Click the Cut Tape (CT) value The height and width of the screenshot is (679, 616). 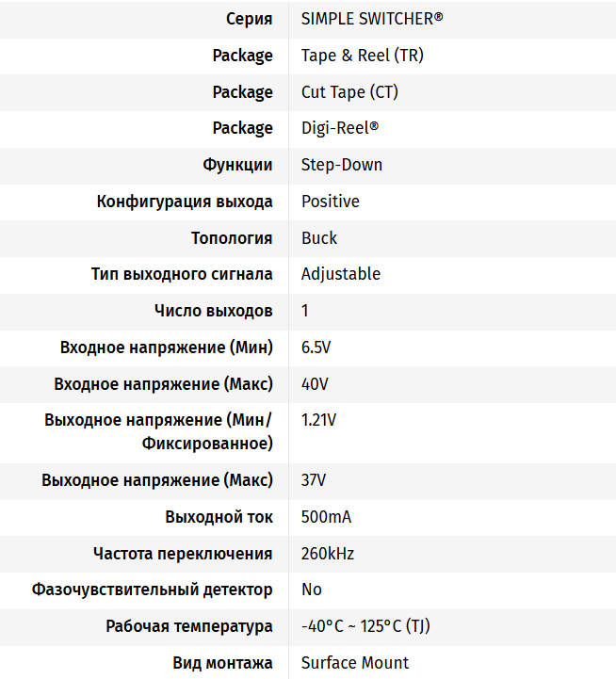(350, 92)
